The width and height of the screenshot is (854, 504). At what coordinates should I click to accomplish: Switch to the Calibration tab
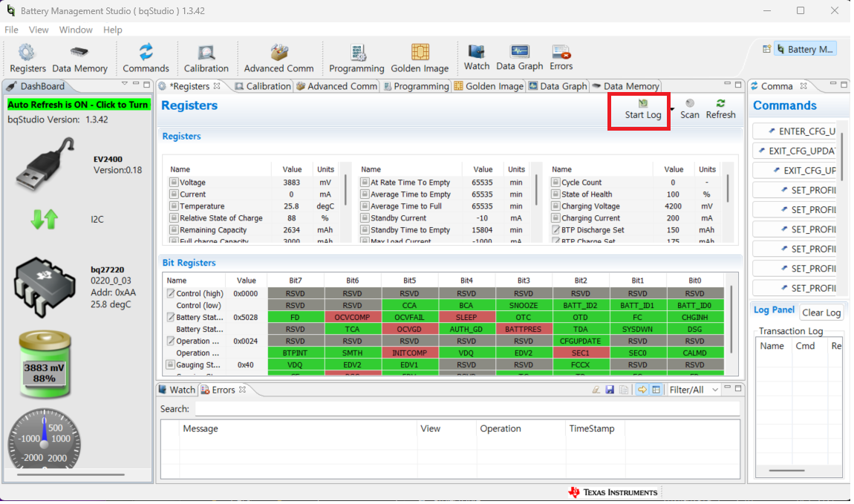click(263, 86)
